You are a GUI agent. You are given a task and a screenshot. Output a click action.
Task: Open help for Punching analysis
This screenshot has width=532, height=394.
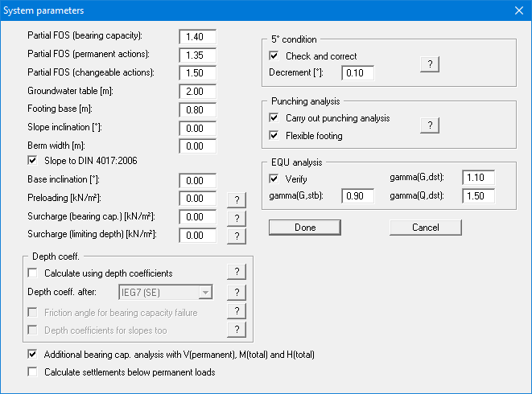point(431,125)
